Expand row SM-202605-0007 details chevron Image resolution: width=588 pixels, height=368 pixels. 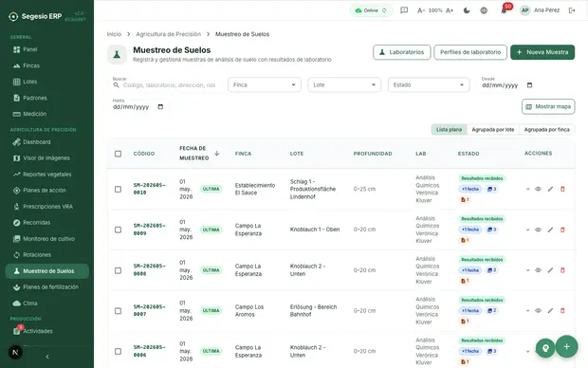[527, 310]
